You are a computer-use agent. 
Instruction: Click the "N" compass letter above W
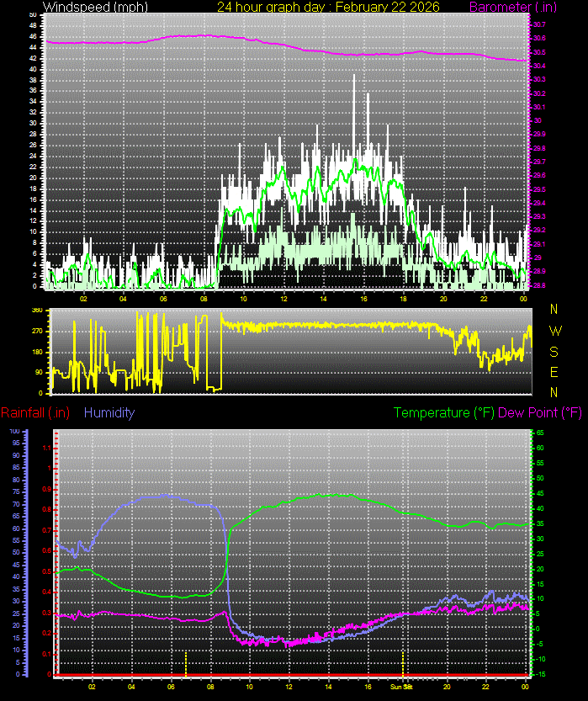point(554,309)
